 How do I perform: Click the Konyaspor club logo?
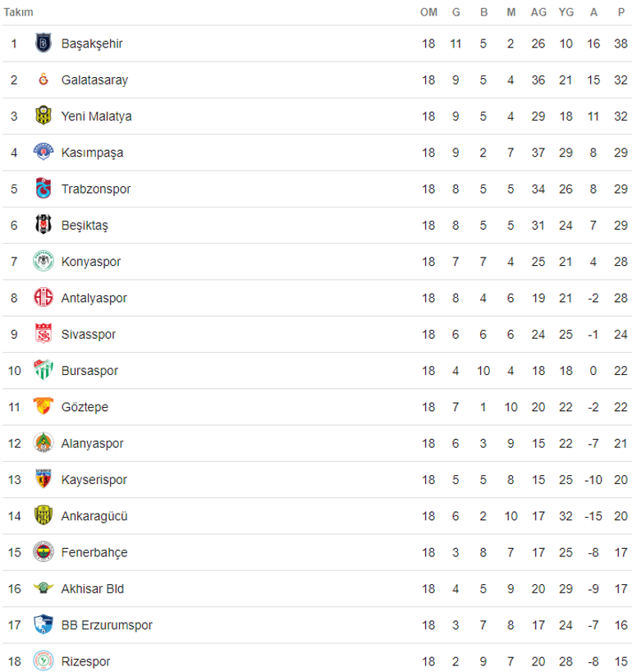(44, 261)
